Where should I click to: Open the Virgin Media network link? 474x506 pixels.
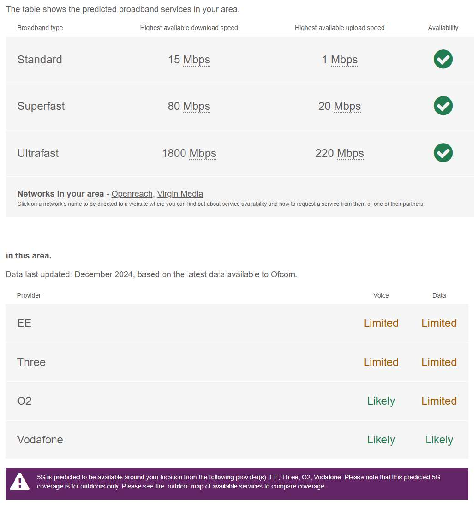(x=180, y=194)
